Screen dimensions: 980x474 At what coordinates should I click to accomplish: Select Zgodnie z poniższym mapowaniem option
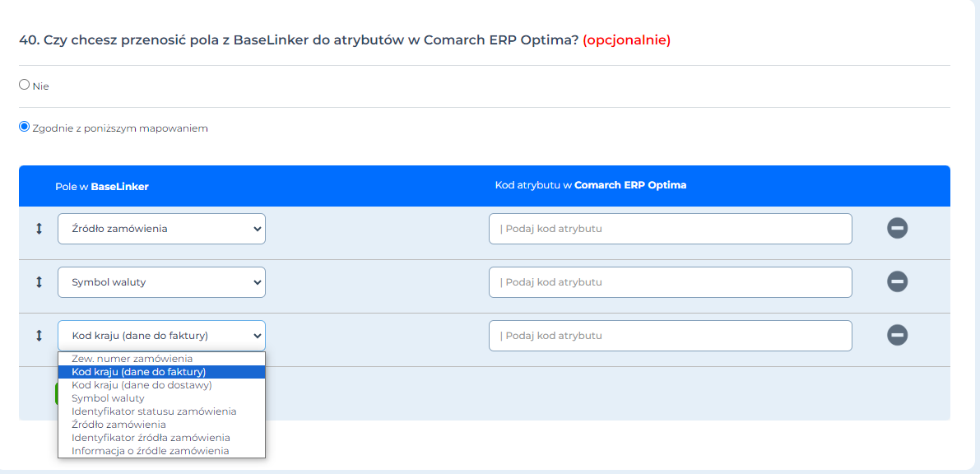tap(24, 127)
